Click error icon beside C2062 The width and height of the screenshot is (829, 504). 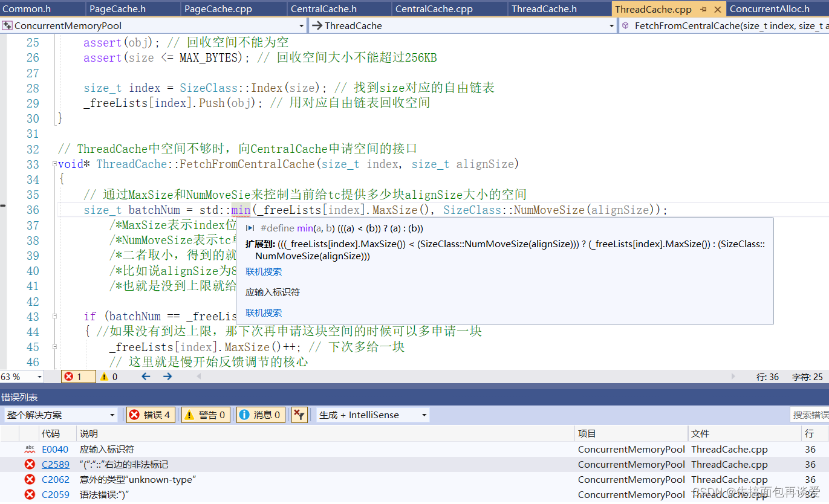point(29,480)
